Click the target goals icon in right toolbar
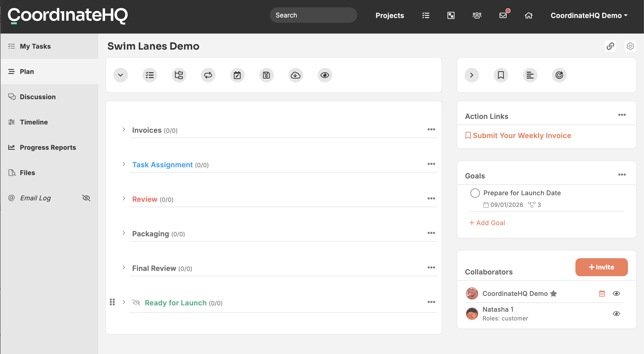This screenshot has width=644, height=354. coord(559,75)
